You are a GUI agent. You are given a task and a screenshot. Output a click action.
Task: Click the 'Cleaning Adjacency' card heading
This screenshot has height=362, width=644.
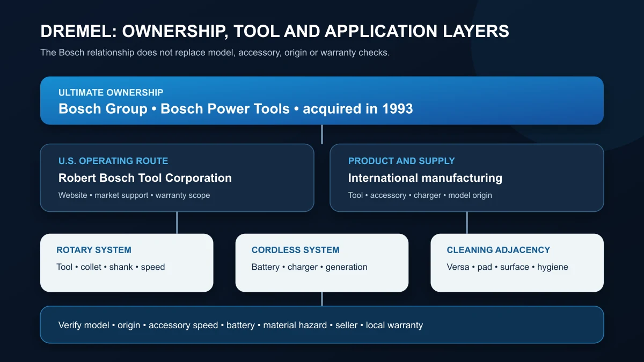[499, 250]
